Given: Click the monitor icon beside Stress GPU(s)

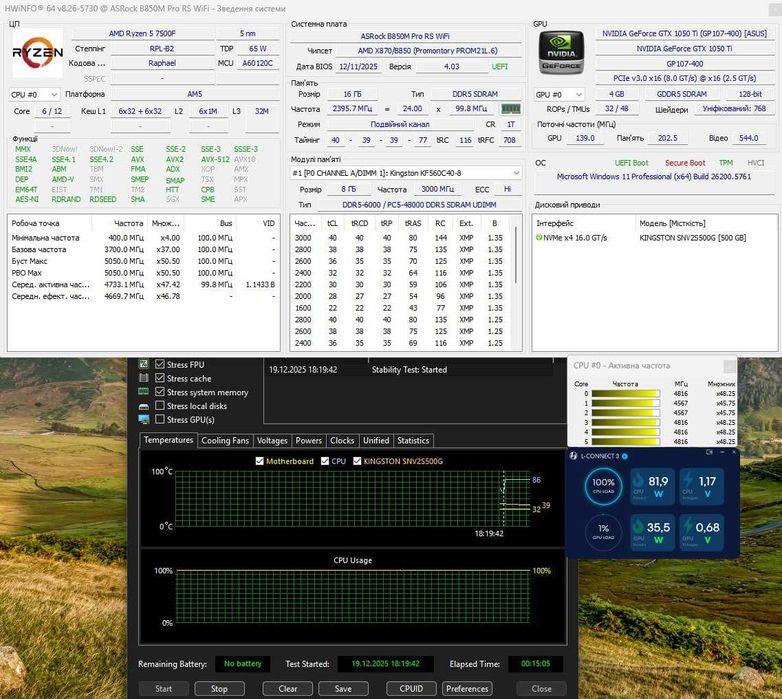Looking at the screenshot, I should 144,419.
